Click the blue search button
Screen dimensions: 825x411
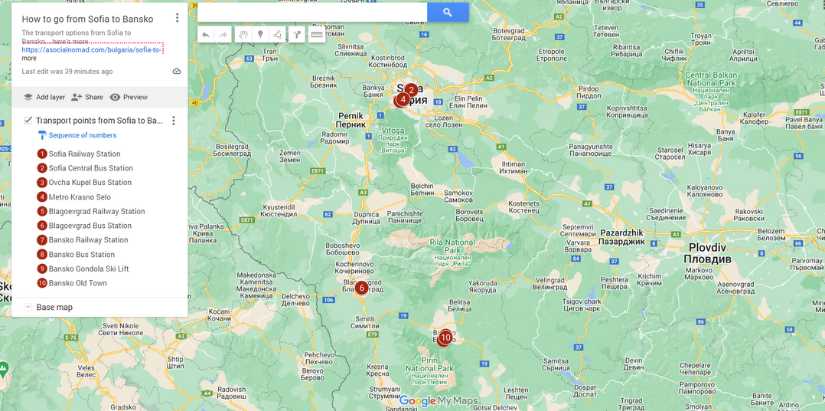click(447, 13)
